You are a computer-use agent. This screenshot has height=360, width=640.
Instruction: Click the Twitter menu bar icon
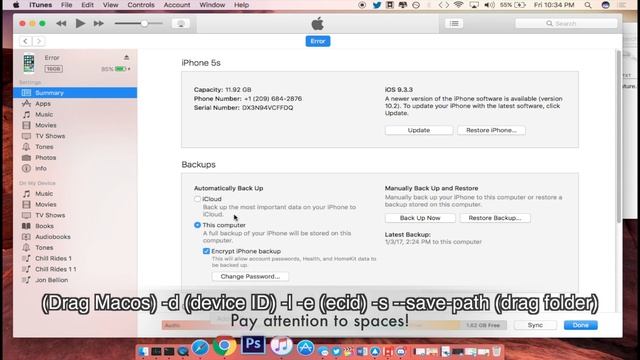tap(377, 5)
